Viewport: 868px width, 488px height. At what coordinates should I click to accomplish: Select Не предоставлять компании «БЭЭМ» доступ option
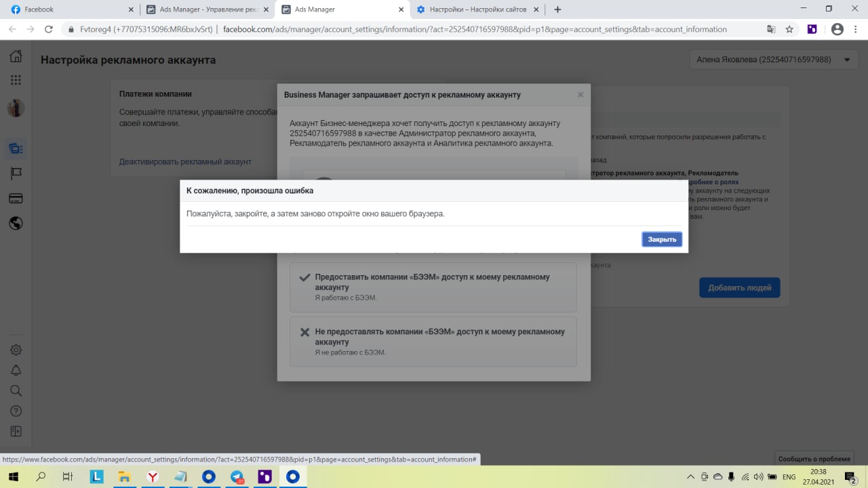tap(433, 342)
